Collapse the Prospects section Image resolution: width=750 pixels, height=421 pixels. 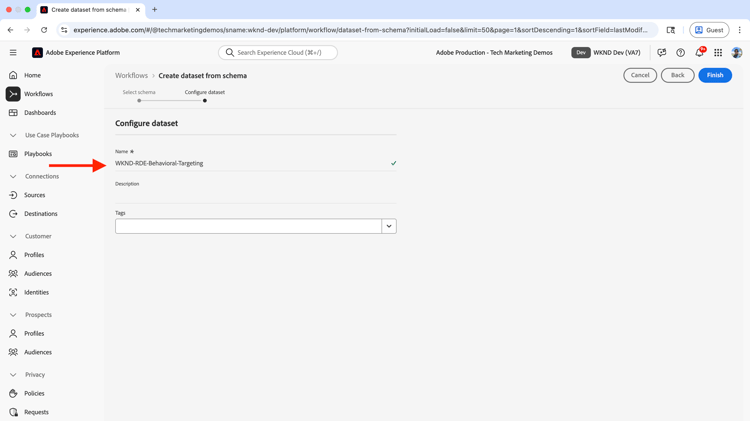tap(13, 314)
